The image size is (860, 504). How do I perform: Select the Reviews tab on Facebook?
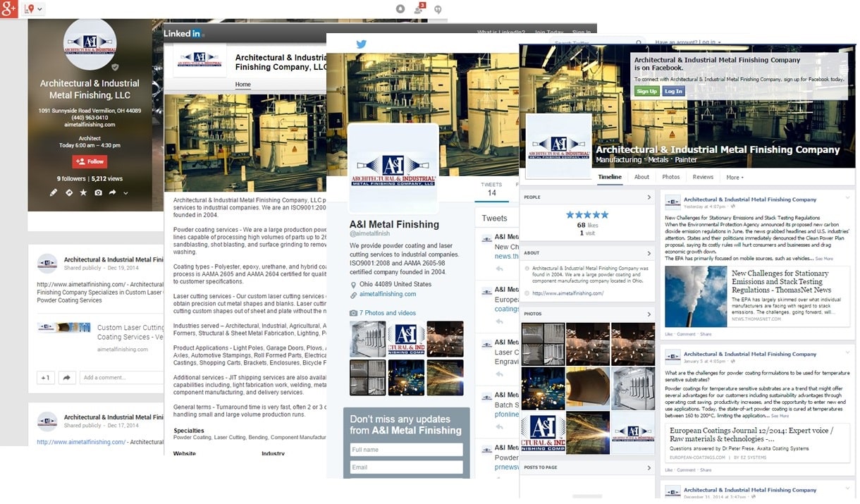[703, 177]
